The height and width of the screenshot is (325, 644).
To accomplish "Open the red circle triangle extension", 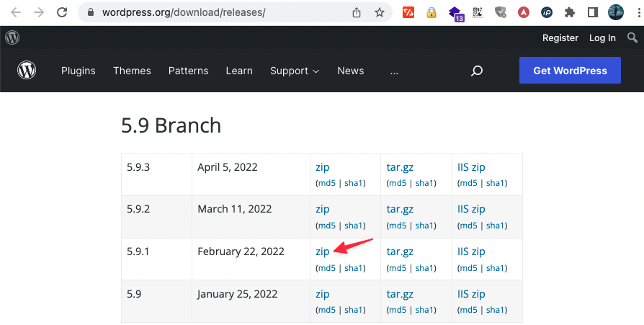I will click(x=523, y=13).
